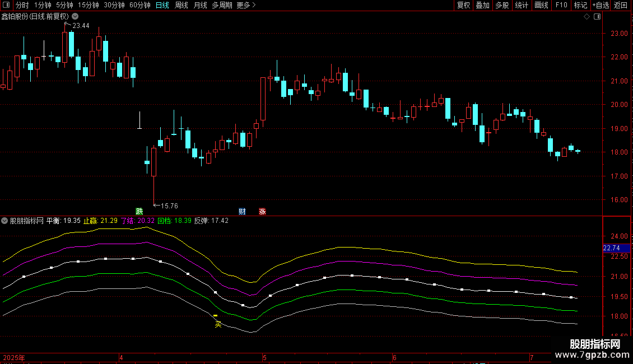
Task: Select the 1分钟 period tab
Action: click(43, 5)
